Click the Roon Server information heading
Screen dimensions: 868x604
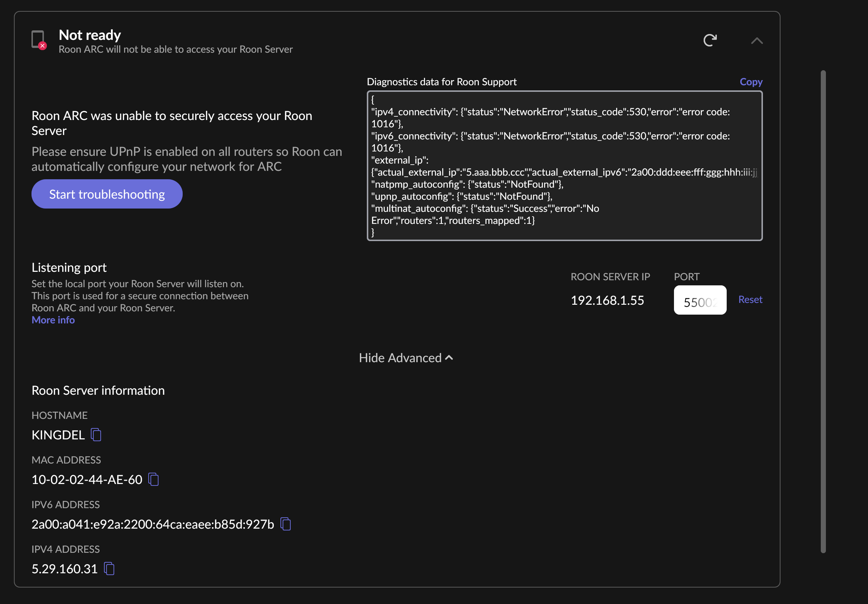tap(98, 390)
